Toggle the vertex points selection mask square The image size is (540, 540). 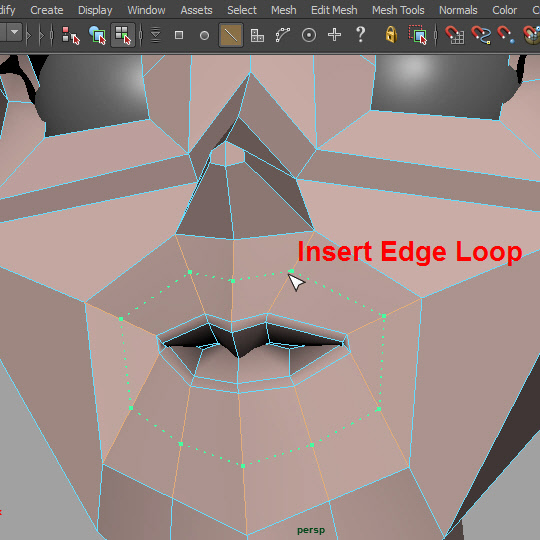[x=179, y=35]
